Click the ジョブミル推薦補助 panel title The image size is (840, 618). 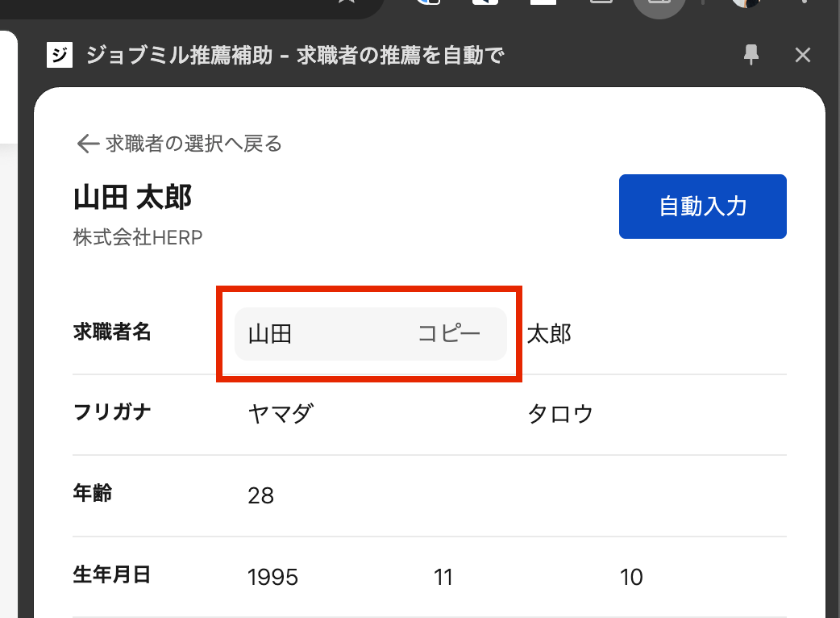(294, 55)
